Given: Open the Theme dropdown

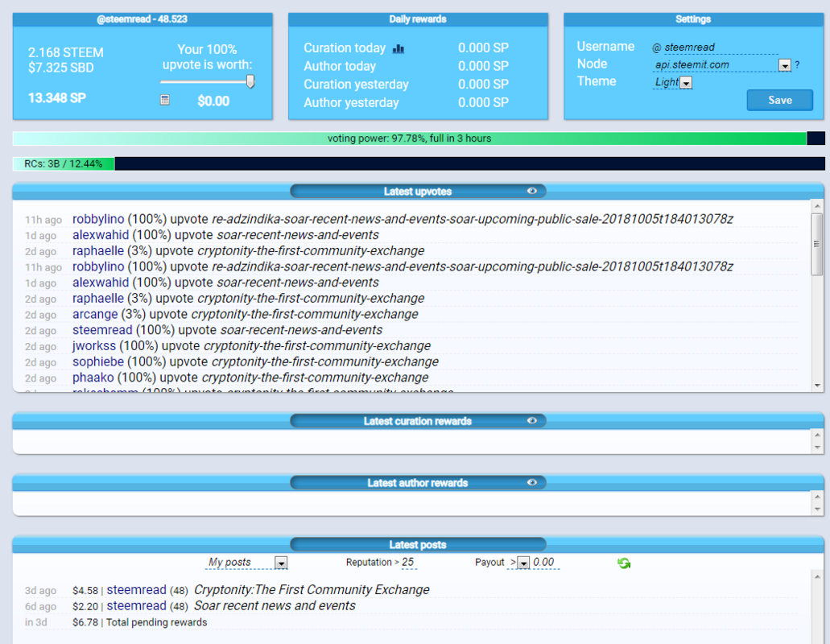Looking at the screenshot, I should tap(686, 83).
